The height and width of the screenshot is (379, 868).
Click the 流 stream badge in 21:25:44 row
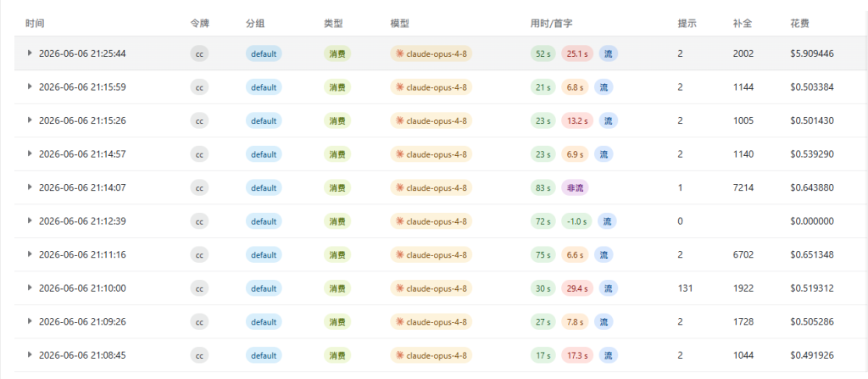tap(609, 53)
